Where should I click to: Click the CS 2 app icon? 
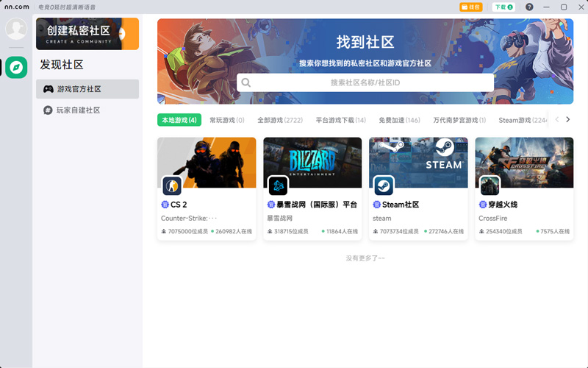tap(172, 185)
